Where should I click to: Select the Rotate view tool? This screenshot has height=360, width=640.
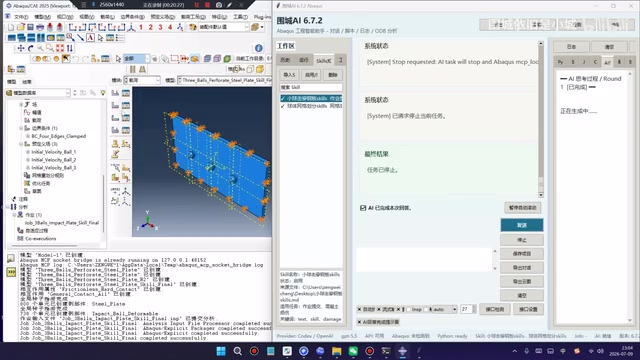point(31,48)
